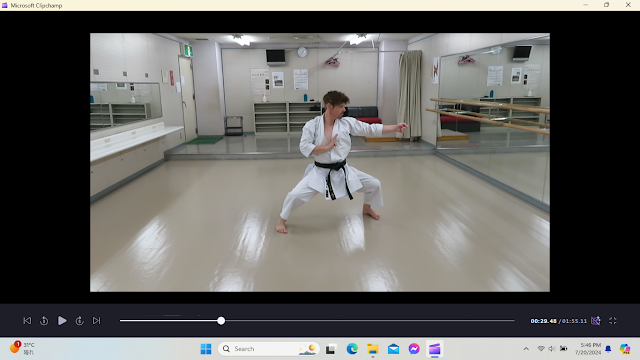The width and height of the screenshot is (640, 360).
Task: Open clock and calendar at 5:46 PM
Action: (x=588, y=349)
